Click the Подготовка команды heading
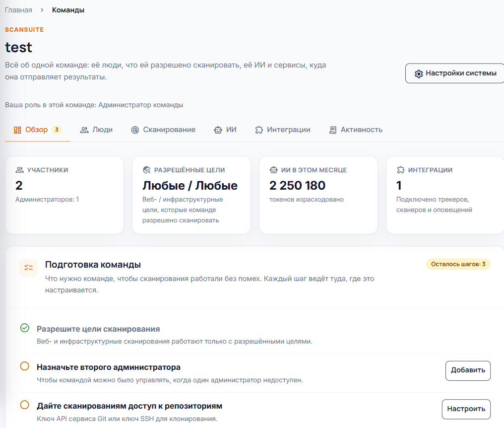 tap(93, 265)
